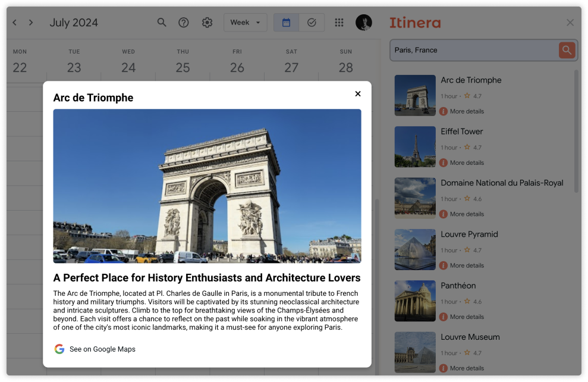Viewport: 588px width, 382px height.
Task: Close the Itinera side panel
Action: pyautogui.click(x=570, y=23)
